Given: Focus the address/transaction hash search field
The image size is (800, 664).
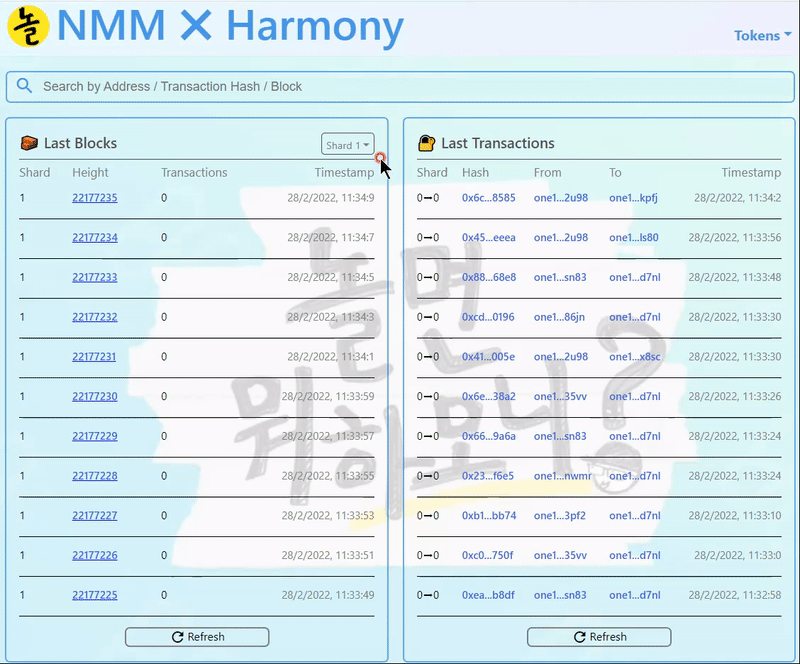Looking at the screenshot, I should click(400, 86).
